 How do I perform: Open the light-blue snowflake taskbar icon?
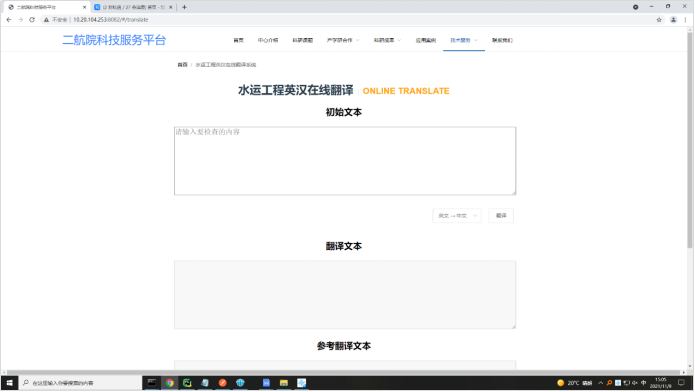301,383
